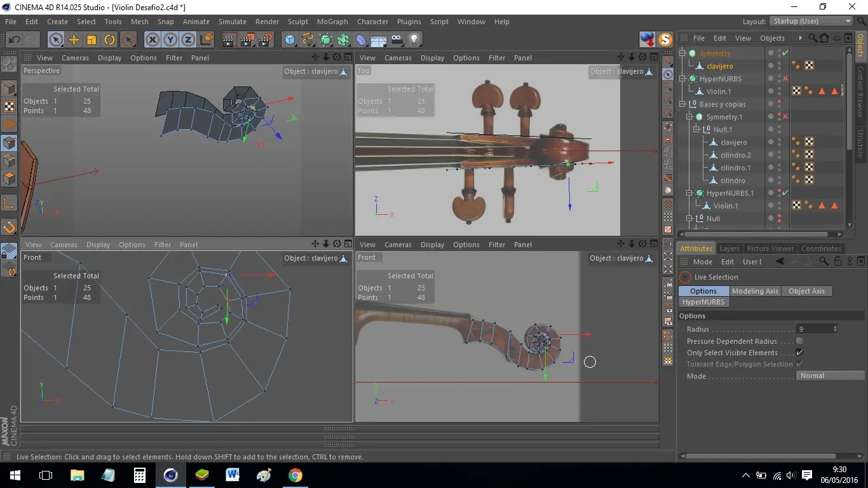Enable Symmetry.1 via its red X

pyautogui.click(x=786, y=117)
